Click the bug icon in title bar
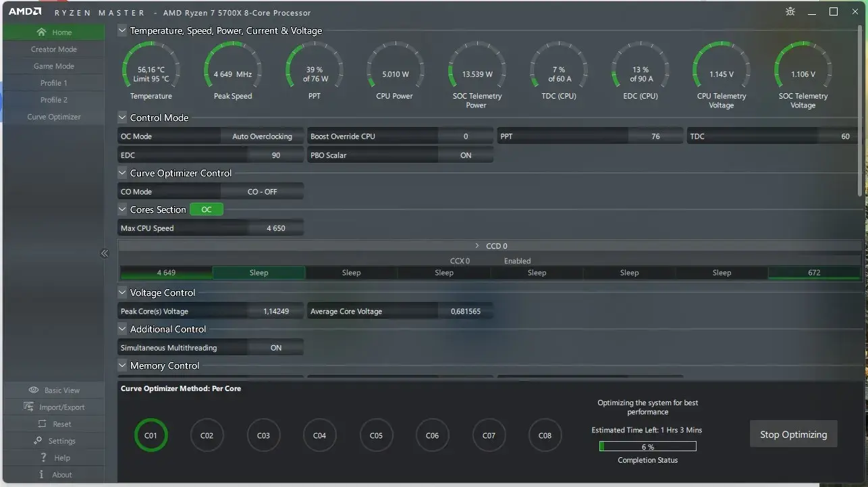The width and height of the screenshot is (868, 487). (790, 12)
